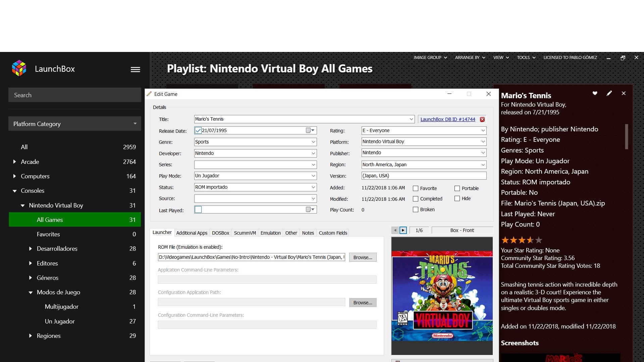Rate the game with the fifth star

[539, 240]
